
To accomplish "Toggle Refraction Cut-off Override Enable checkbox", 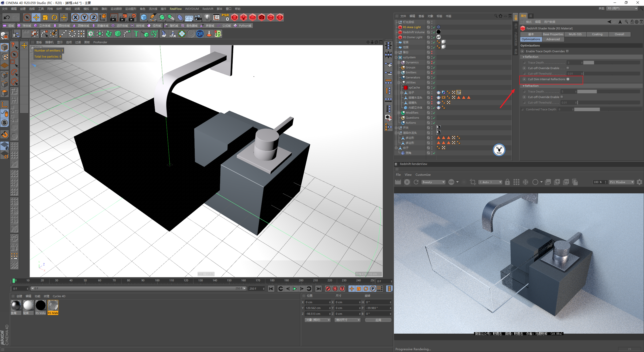I will point(562,97).
